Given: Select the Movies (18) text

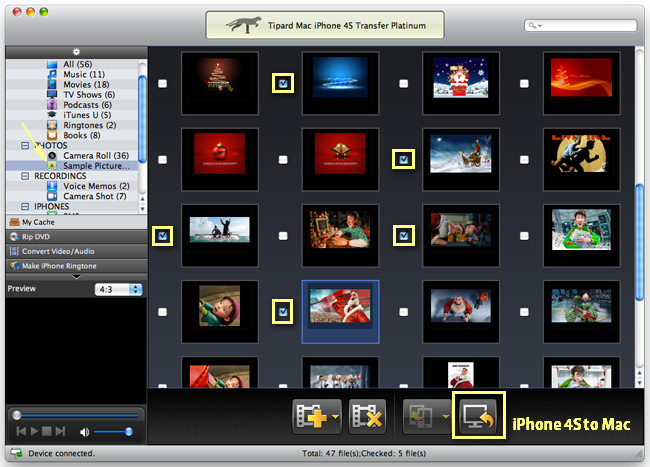Looking at the screenshot, I should 86,85.
